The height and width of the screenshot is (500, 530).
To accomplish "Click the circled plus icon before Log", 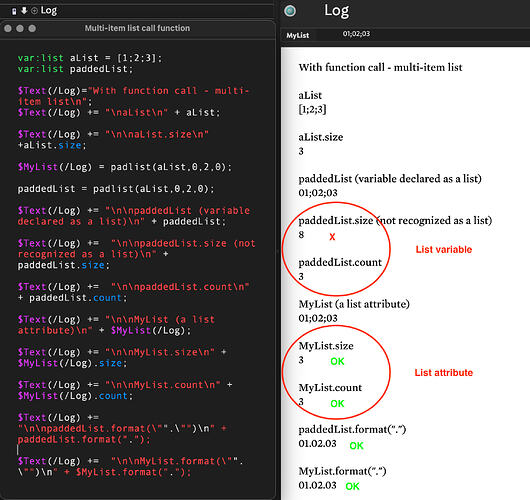I will 34,11.
